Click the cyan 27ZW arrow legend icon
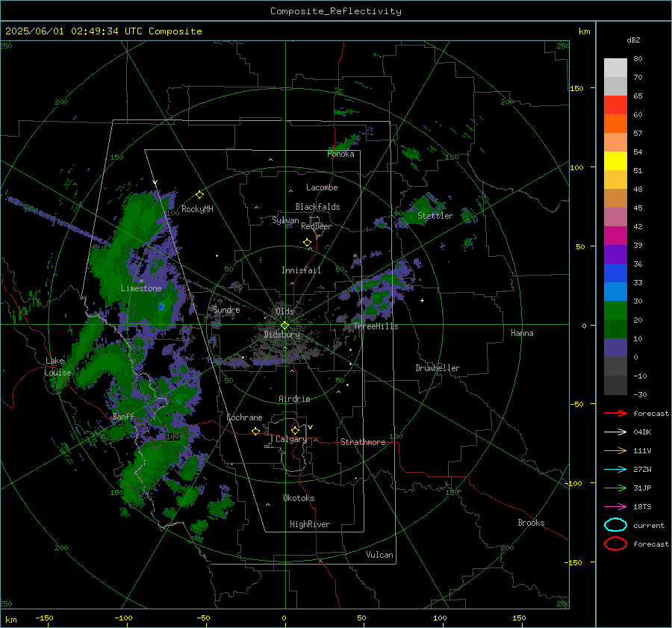This screenshot has height=628, width=672. pos(615,470)
